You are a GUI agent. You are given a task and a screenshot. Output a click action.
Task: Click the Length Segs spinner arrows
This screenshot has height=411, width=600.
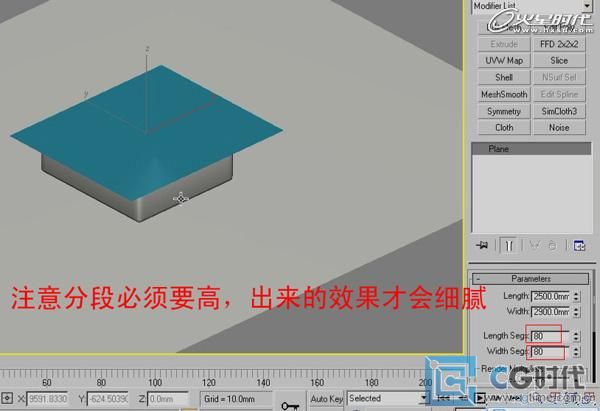tap(576, 336)
